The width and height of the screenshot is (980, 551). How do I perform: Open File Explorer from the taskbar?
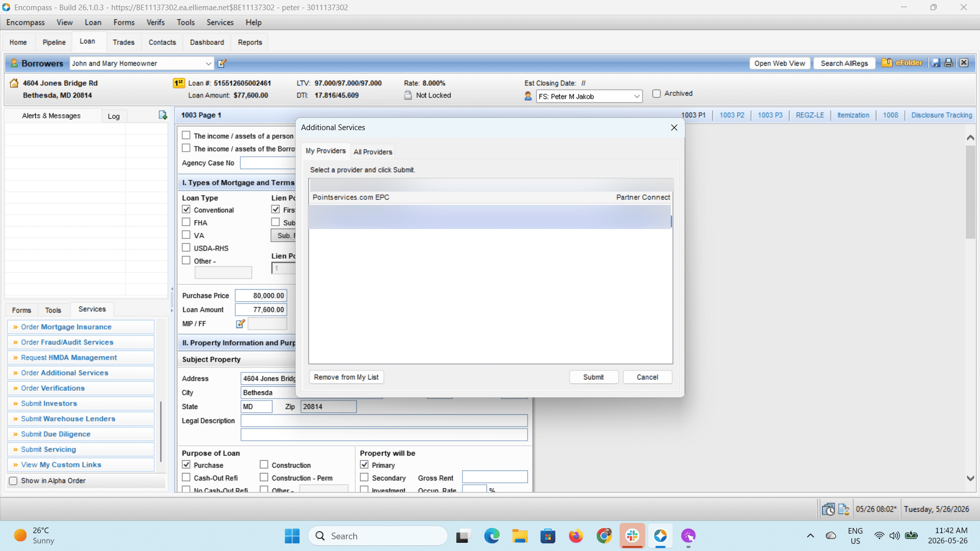click(x=520, y=536)
